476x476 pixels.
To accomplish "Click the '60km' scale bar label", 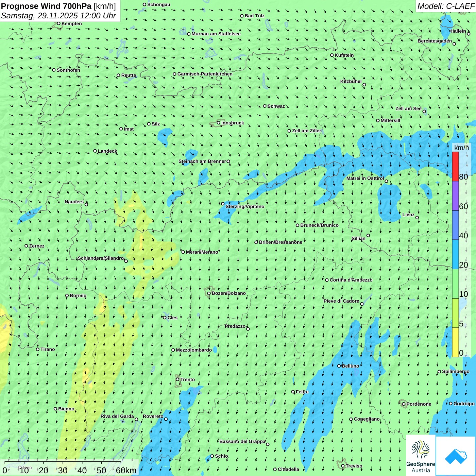I will 126,471.
